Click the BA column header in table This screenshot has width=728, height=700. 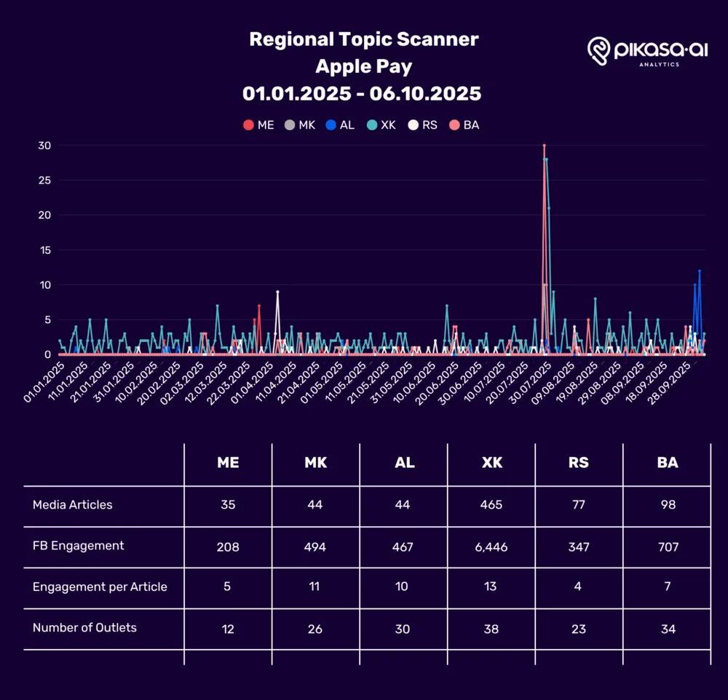pos(668,464)
